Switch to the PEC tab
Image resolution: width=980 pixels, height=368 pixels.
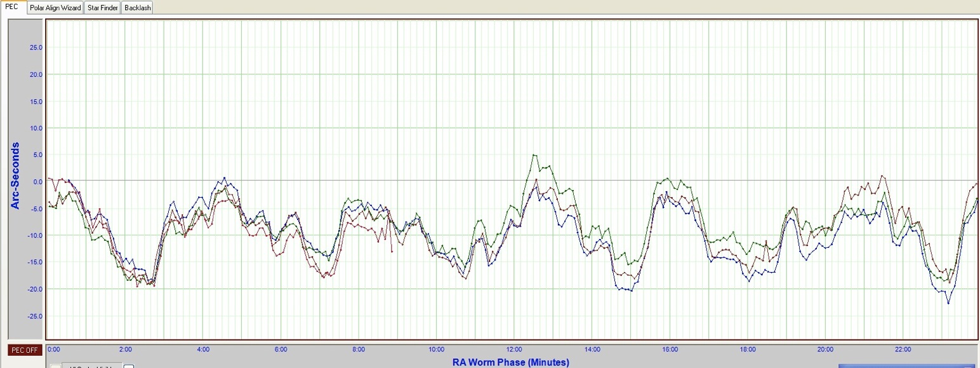(x=13, y=8)
